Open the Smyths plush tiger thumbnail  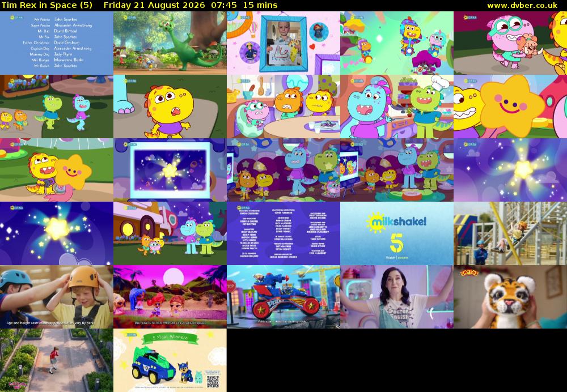510,297
